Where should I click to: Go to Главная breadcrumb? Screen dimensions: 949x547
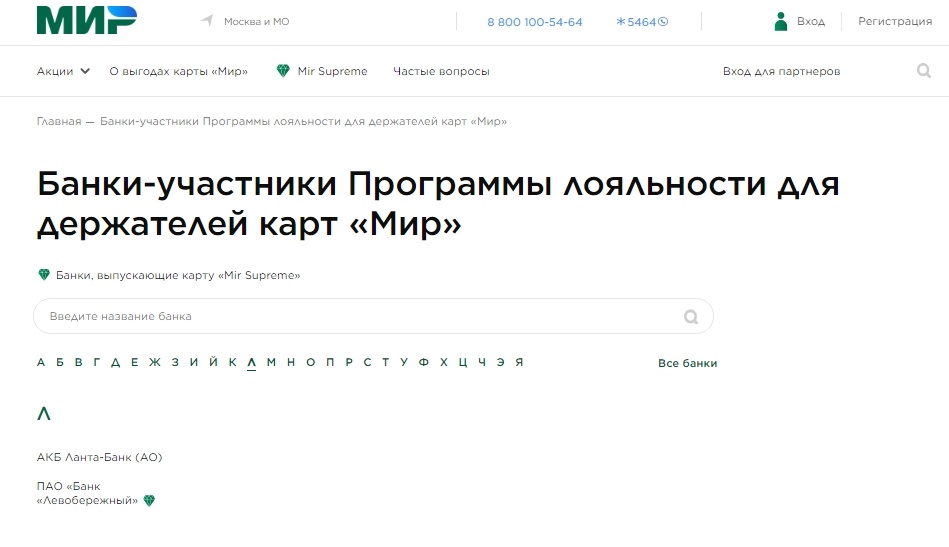(x=59, y=121)
